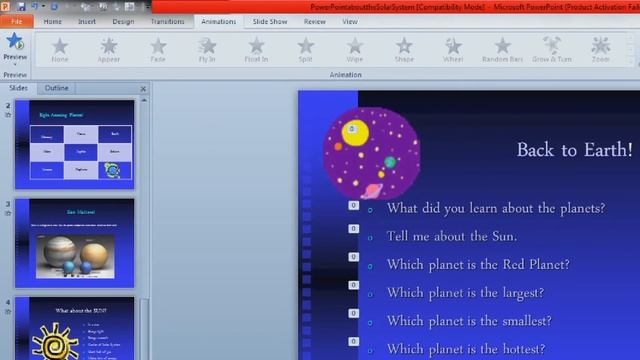Image resolution: width=640 pixels, height=360 pixels.
Task: Open the Transitions ribbon tab
Action: pos(168,22)
